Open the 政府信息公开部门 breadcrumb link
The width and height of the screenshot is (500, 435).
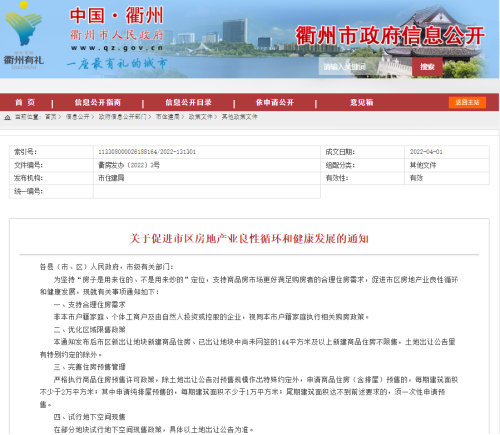click(x=122, y=117)
